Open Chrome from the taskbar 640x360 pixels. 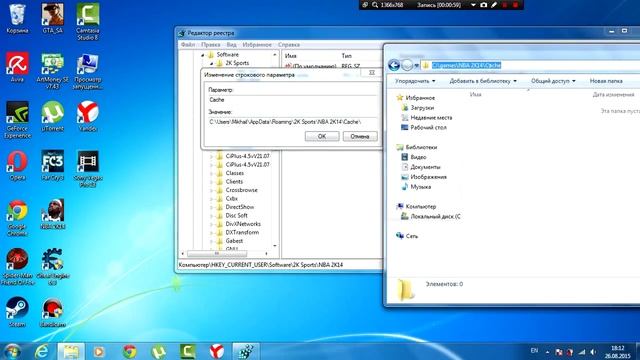coord(130,351)
